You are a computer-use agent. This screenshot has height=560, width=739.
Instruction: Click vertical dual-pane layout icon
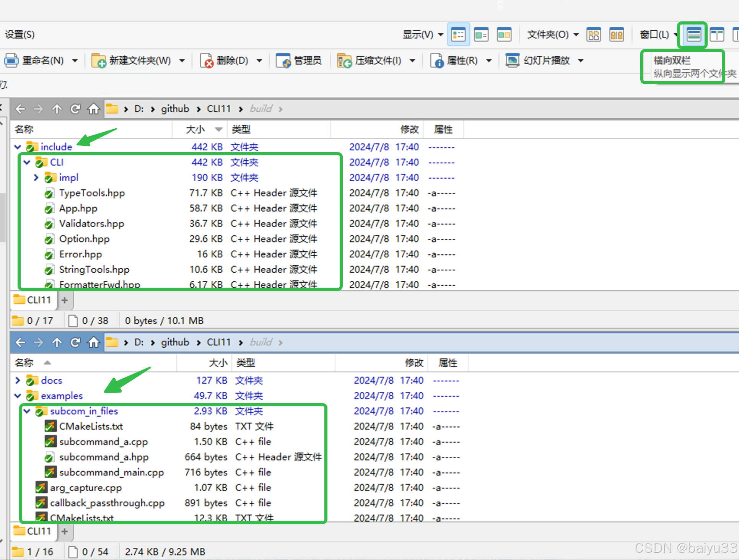pyautogui.click(x=716, y=35)
